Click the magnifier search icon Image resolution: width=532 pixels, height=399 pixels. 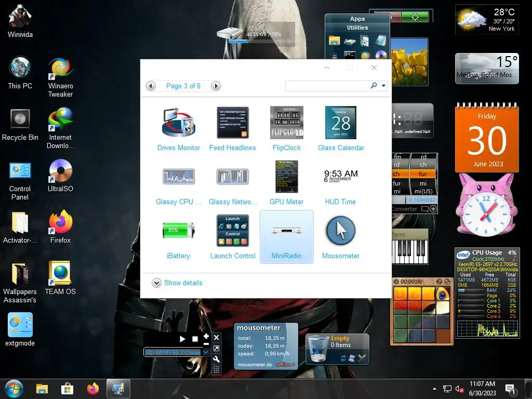click(x=374, y=86)
